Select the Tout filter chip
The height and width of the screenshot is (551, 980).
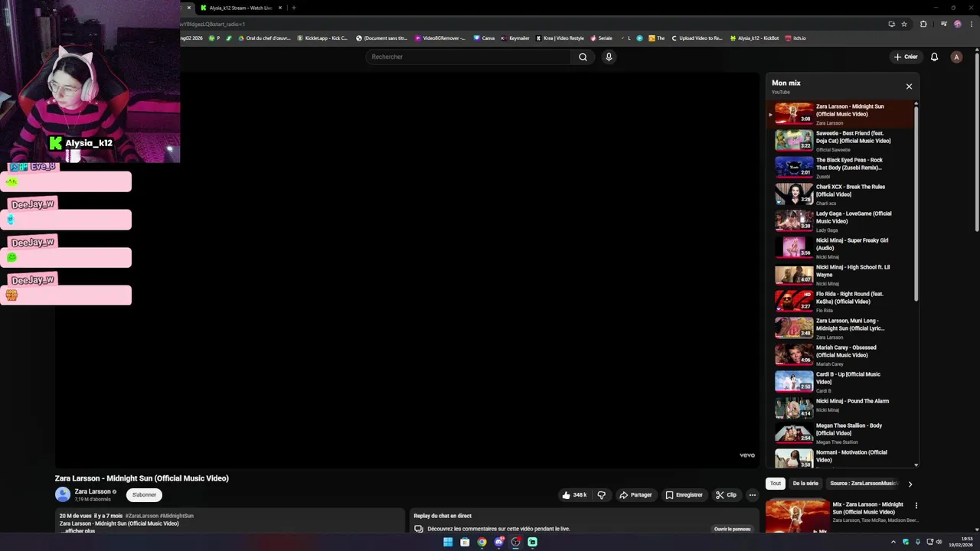(x=776, y=484)
